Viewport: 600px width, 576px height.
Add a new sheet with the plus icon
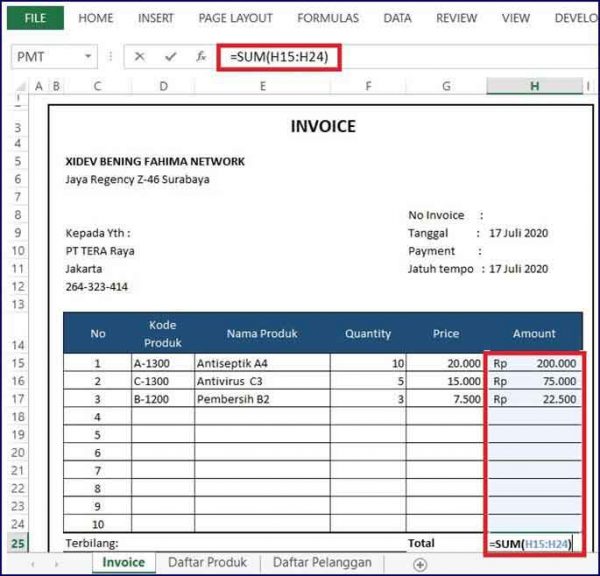(x=420, y=564)
